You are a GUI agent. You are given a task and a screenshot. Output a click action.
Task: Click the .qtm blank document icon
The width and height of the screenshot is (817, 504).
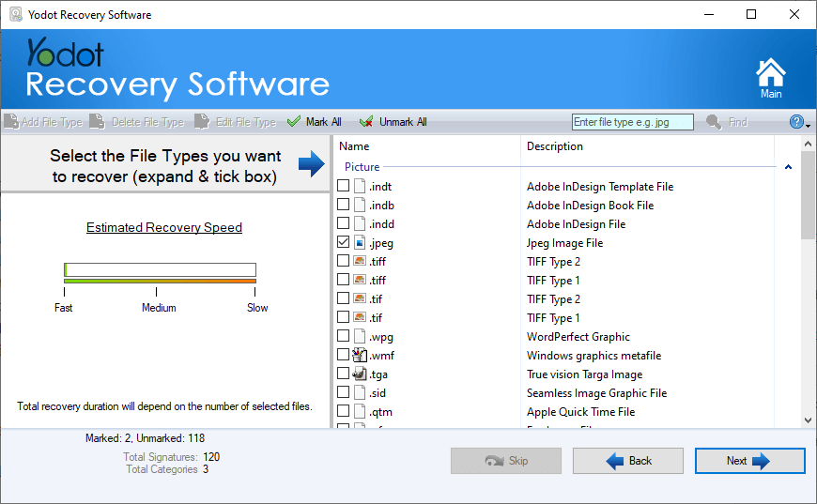coord(360,411)
